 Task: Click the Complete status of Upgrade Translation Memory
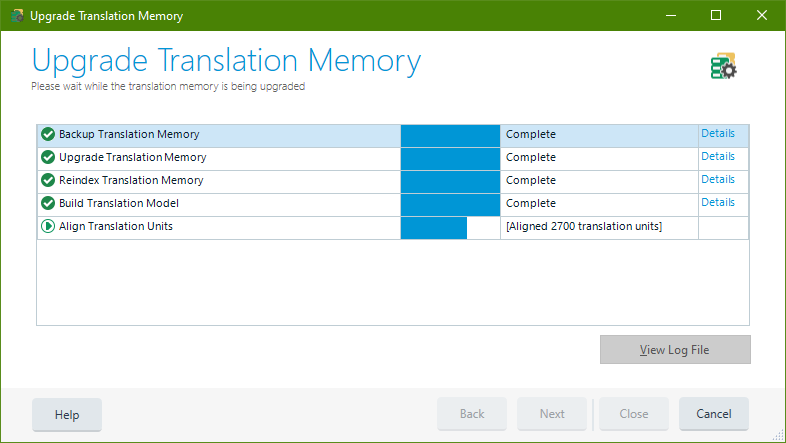click(531, 157)
